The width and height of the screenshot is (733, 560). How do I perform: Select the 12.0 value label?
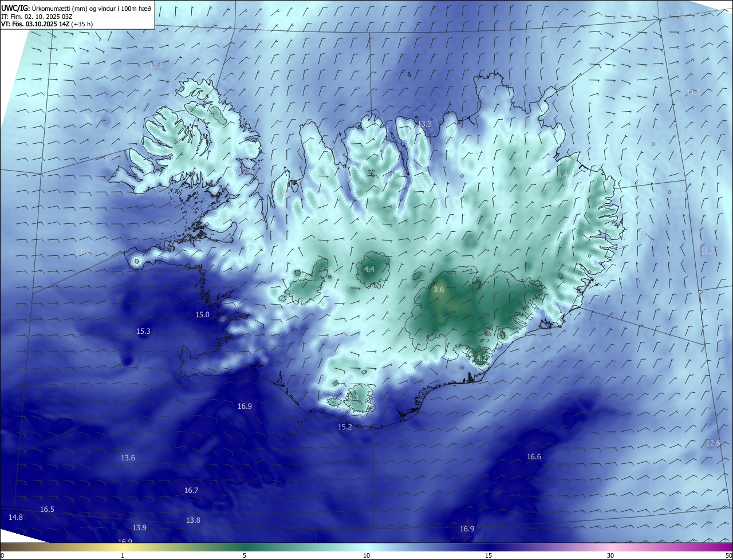coord(156,66)
